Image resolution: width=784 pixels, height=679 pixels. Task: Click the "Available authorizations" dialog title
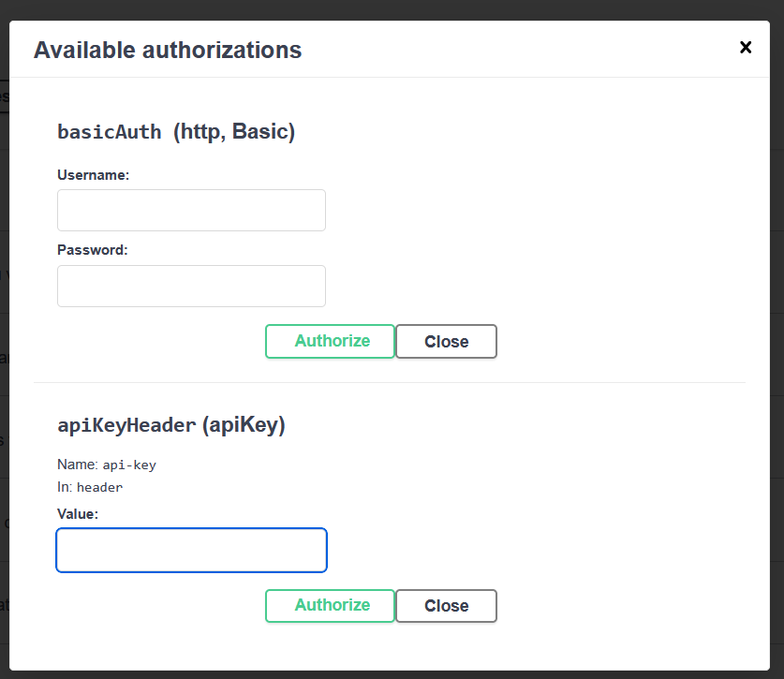click(x=168, y=50)
